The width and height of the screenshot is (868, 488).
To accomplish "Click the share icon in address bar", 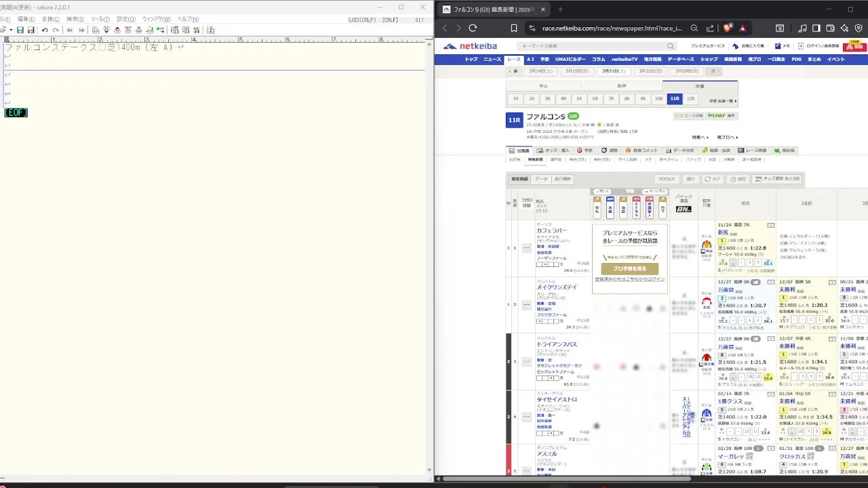I will (x=710, y=28).
